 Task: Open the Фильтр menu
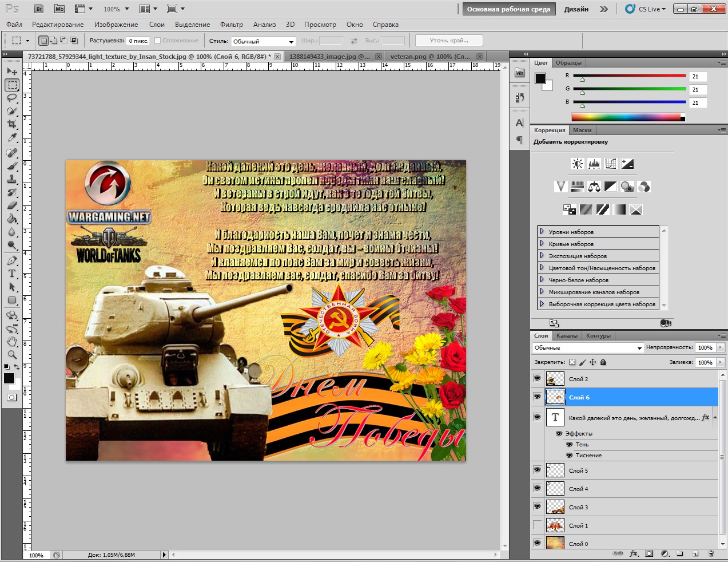pos(232,25)
